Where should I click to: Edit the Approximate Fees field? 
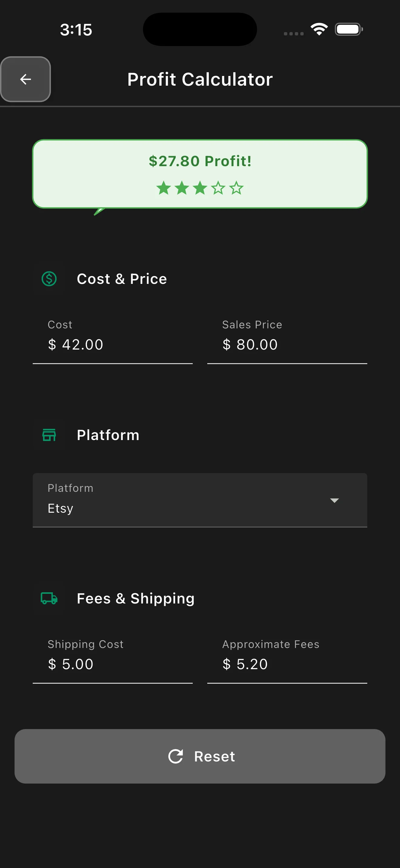(x=287, y=664)
